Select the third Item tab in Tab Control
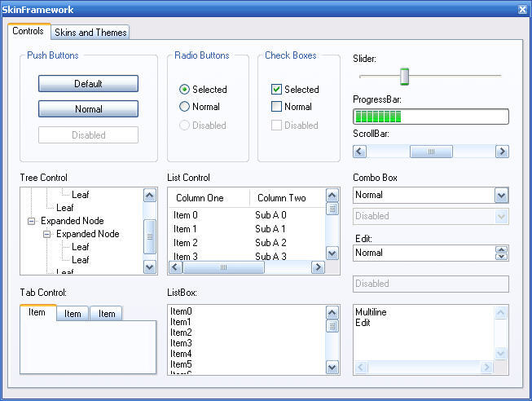This screenshot has height=401, width=532. (107, 314)
